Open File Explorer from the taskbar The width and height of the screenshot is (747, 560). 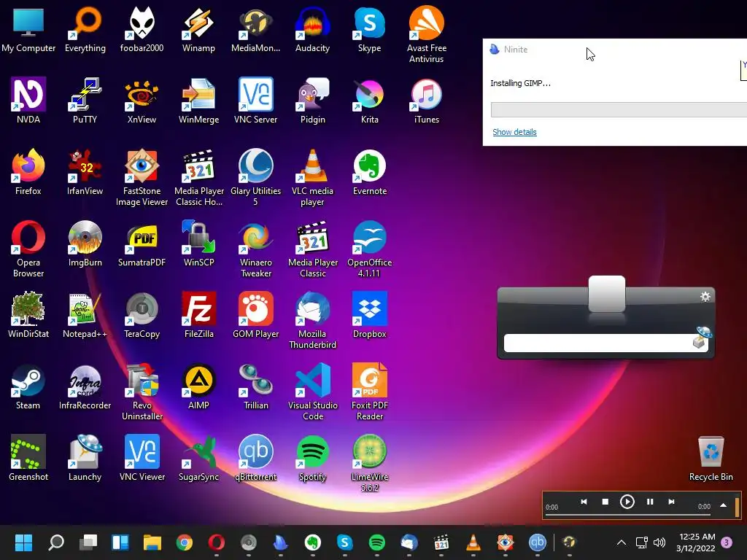pos(152,542)
